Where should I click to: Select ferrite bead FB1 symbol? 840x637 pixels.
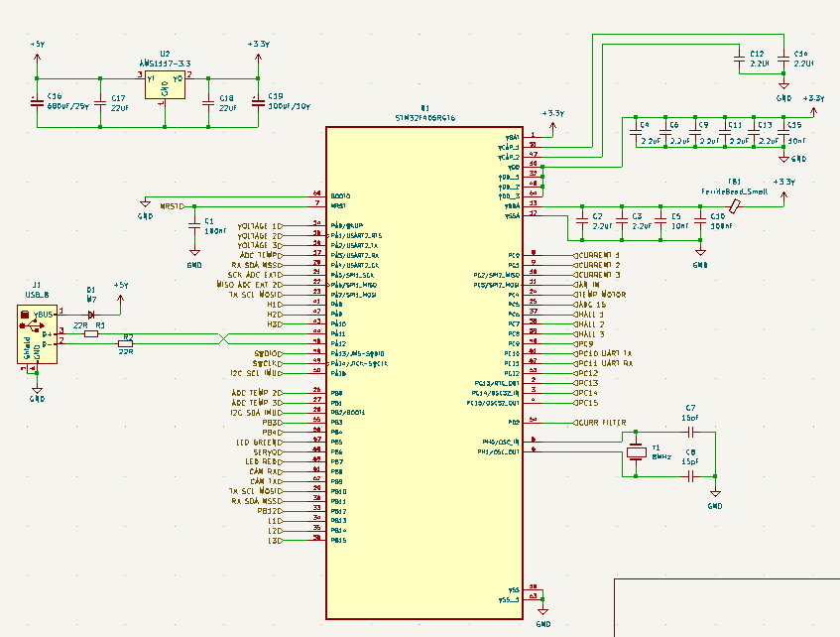point(735,206)
